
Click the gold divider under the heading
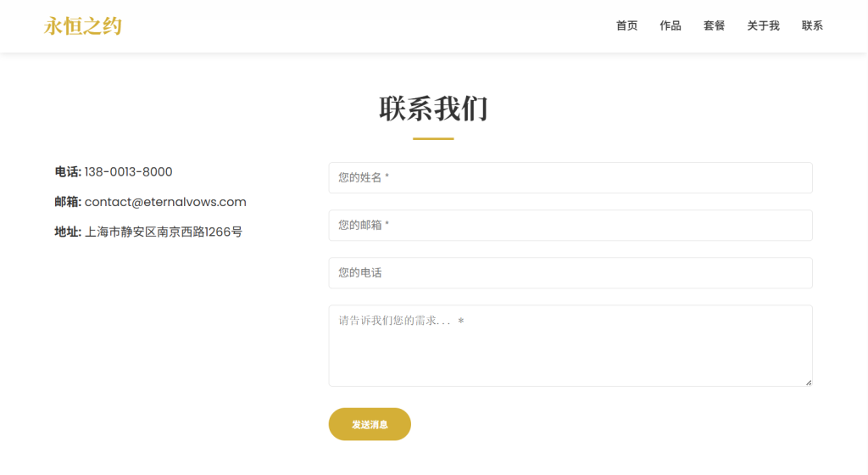point(433,138)
